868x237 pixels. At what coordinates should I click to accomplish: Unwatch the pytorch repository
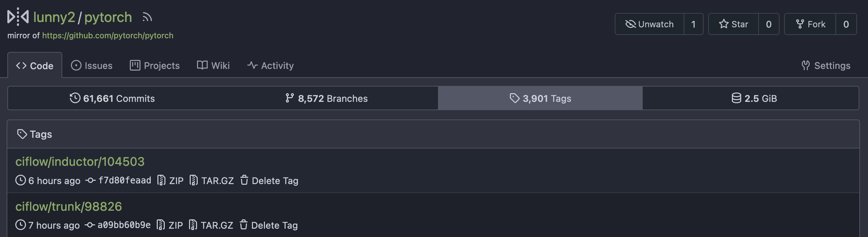649,24
